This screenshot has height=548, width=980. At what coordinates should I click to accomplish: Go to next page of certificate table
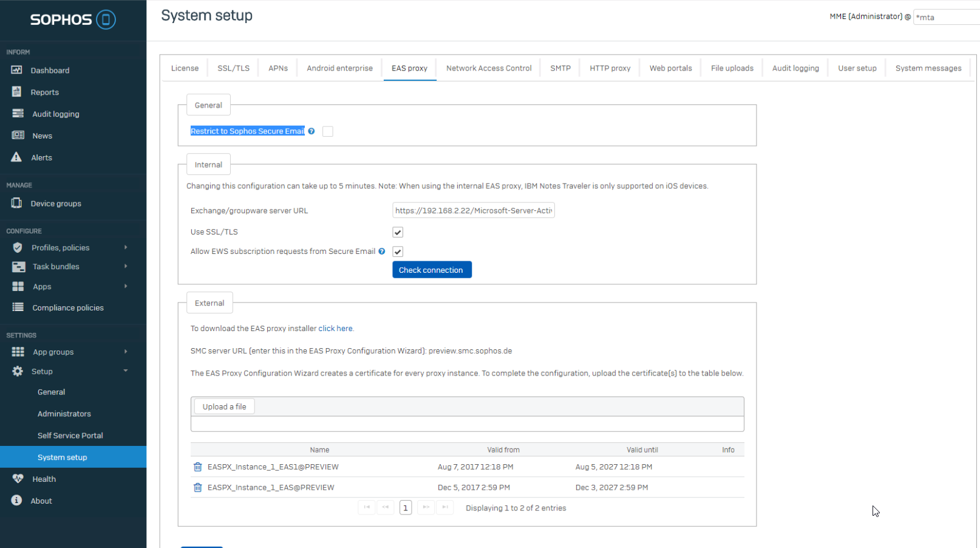(426, 507)
